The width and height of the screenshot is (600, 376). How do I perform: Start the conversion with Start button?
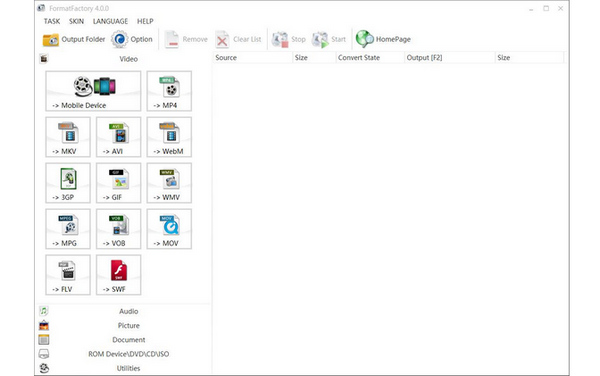pos(329,39)
